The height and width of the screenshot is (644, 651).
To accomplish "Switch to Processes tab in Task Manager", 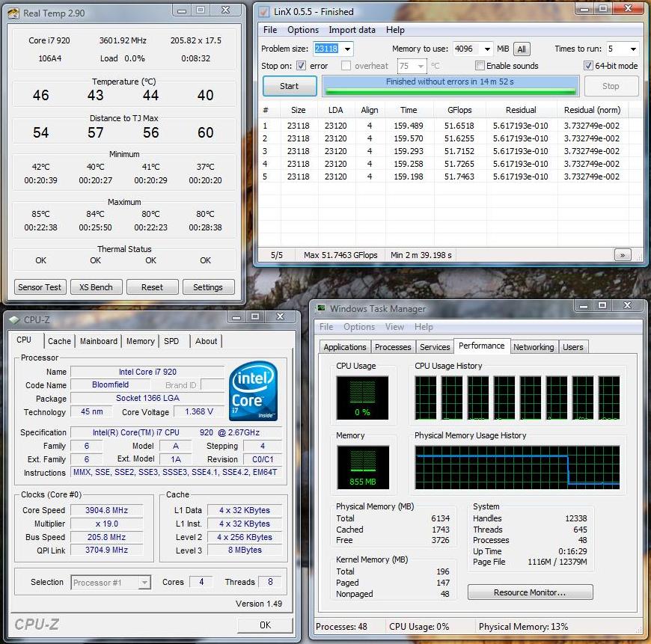I will pos(393,347).
